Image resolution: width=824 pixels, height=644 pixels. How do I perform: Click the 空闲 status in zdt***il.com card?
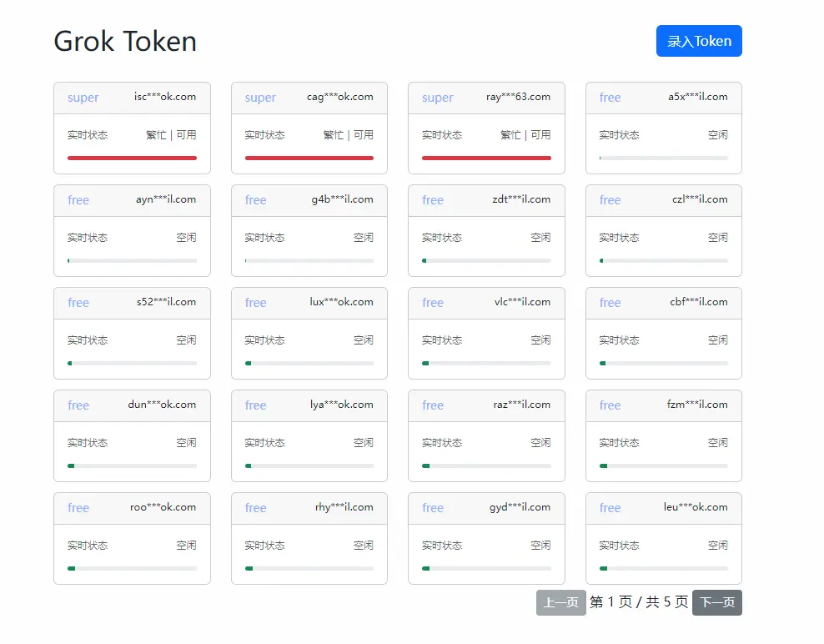click(x=540, y=238)
